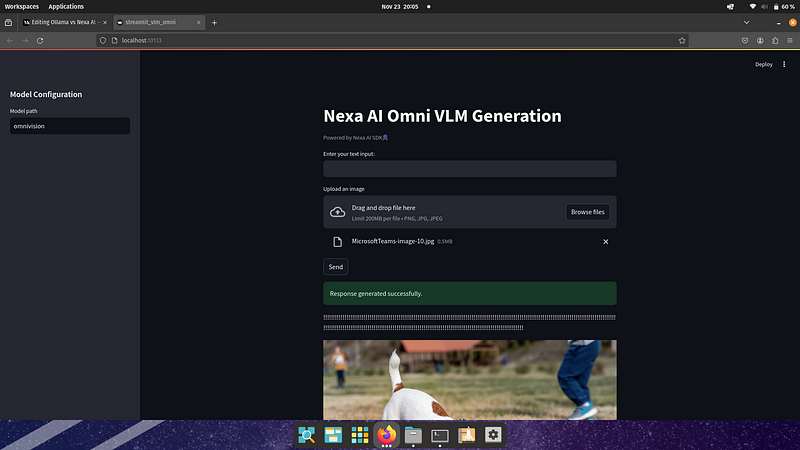
Task: Click Browse files button
Action: click(x=587, y=212)
